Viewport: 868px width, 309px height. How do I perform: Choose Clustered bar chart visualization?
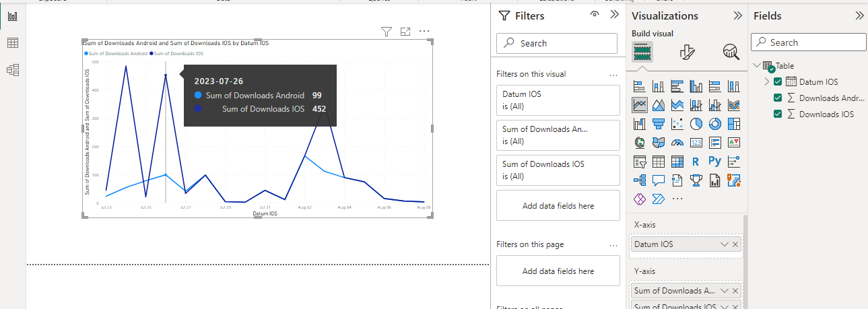coord(677,86)
